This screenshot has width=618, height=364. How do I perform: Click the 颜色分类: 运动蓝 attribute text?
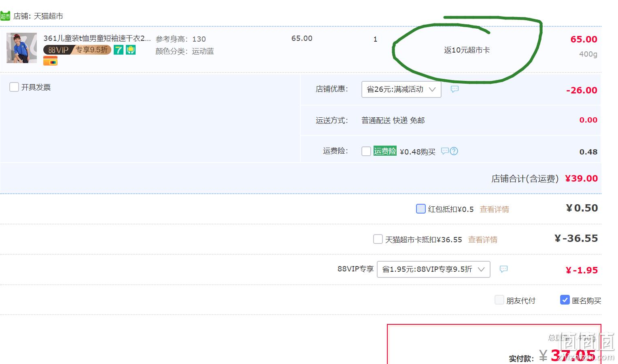[x=185, y=51]
